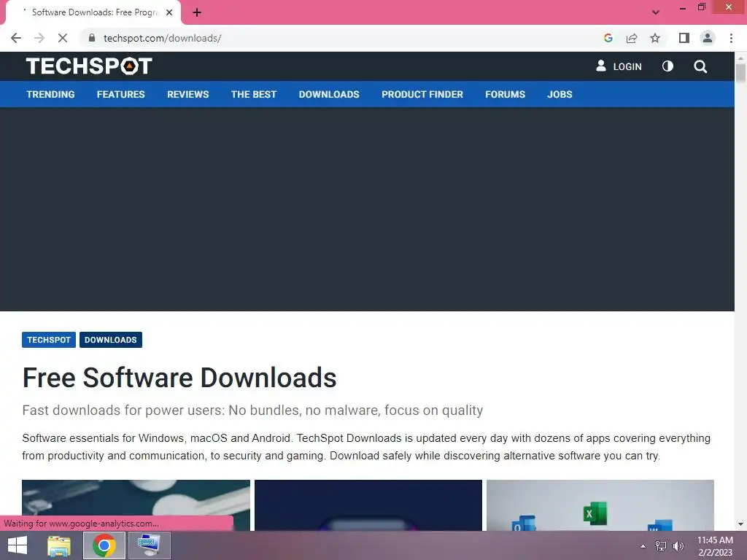Click the scrollbar up arrow
The height and width of the screenshot is (560, 747).
tap(740, 58)
